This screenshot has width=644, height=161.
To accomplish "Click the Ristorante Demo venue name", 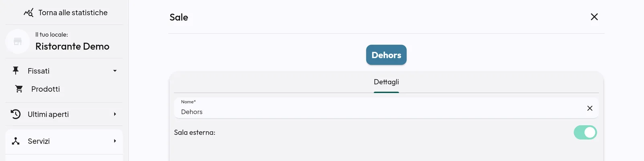I will pyautogui.click(x=72, y=46).
